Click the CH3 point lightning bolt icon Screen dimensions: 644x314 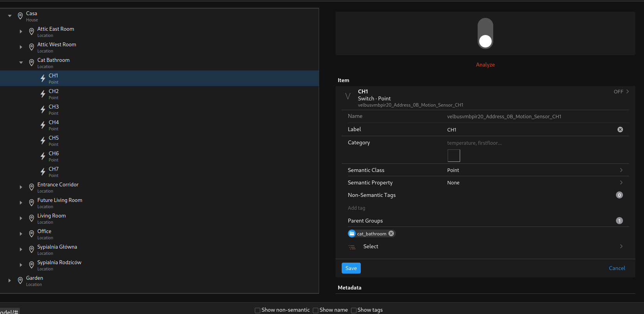tap(43, 109)
